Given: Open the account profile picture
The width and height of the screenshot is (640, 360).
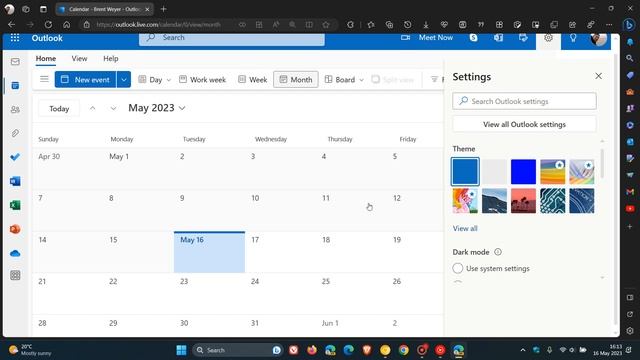Looking at the screenshot, I should tap(598, 39).
